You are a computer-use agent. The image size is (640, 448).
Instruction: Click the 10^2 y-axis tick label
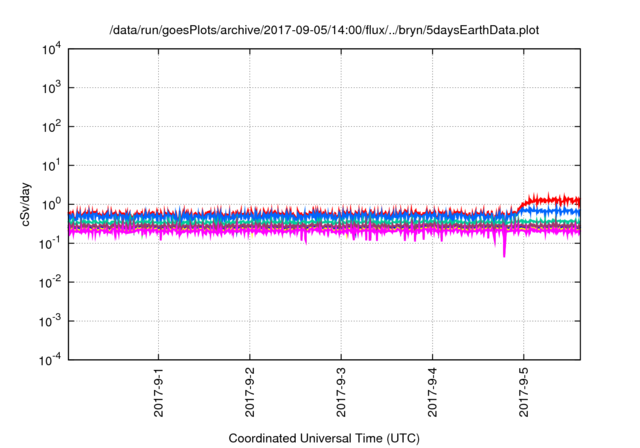51,127
